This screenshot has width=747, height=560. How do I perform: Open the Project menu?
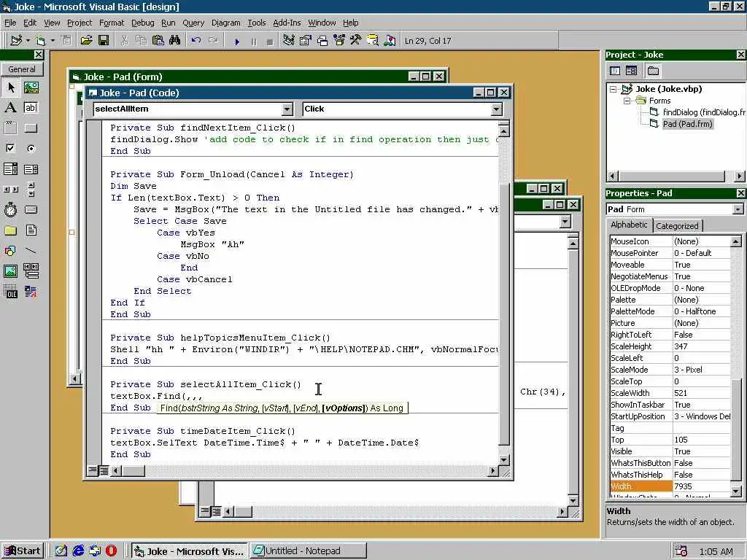coord(80,23)
